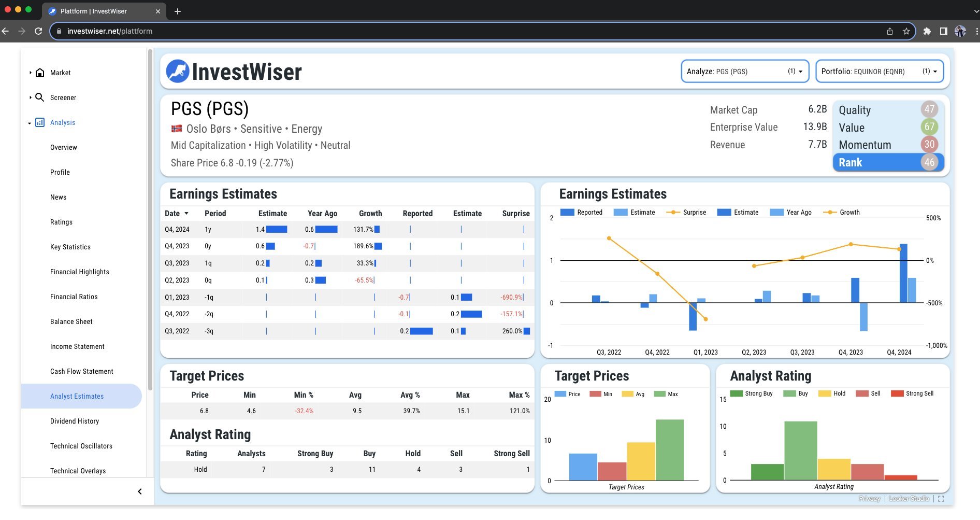Bookmark page with star icon

906,31
